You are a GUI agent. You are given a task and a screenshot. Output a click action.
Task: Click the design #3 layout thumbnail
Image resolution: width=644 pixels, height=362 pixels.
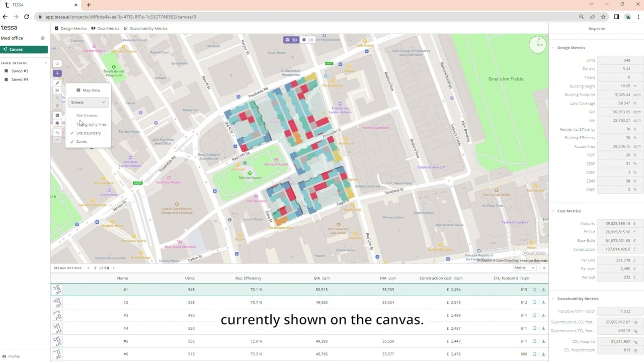point(57,315)
